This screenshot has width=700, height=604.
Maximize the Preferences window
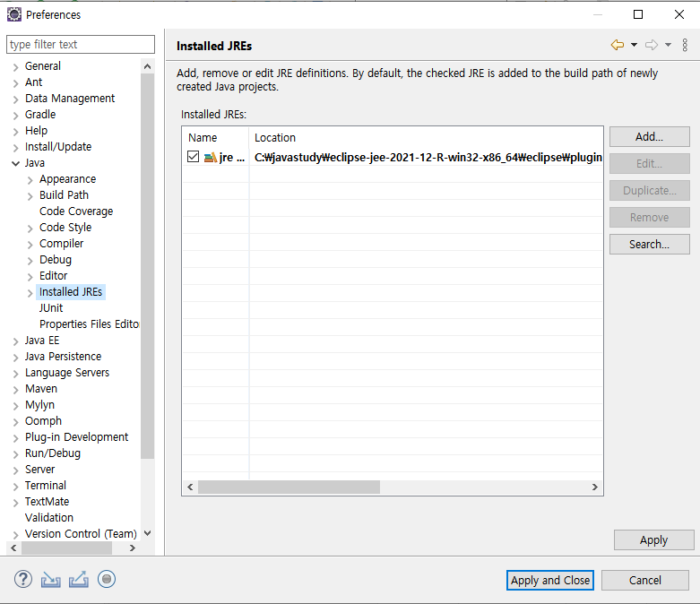(x=638, y=14)
